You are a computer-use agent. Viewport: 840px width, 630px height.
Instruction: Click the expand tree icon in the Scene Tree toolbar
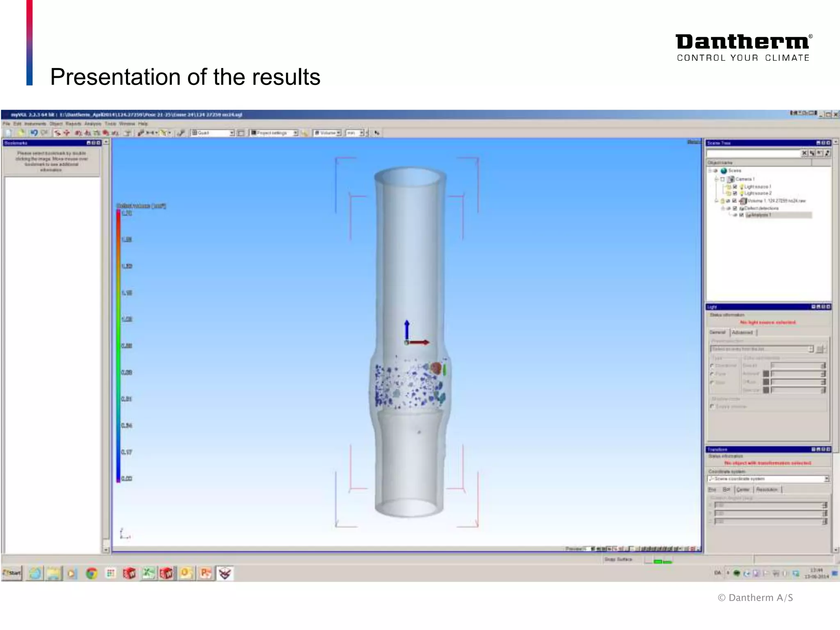[x=812, y=153]
